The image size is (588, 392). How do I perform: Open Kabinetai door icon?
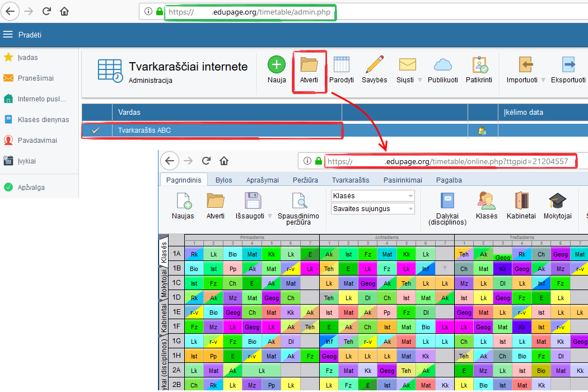(521, 200)
